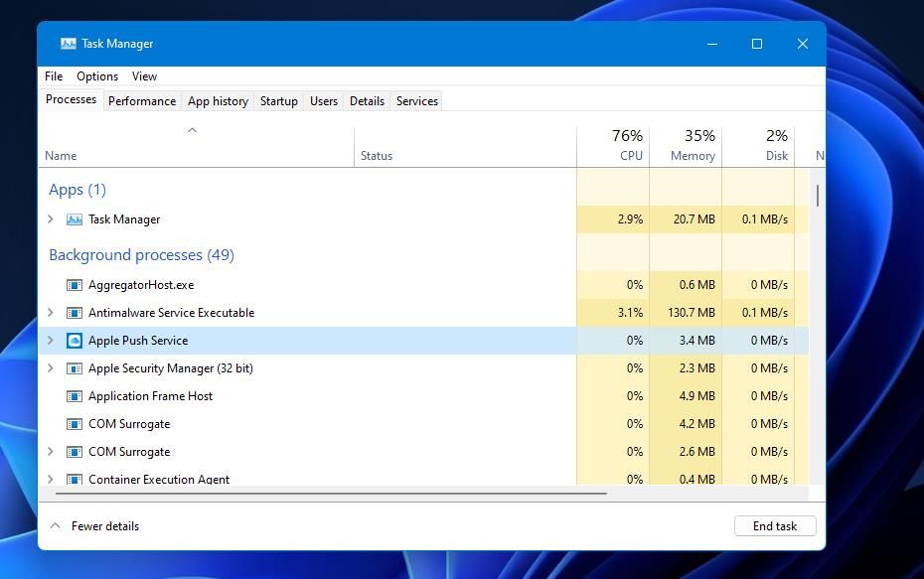Click the Apple Security Manager process icon
This screenshot has width=924, height=579.
tap(75, 368)
